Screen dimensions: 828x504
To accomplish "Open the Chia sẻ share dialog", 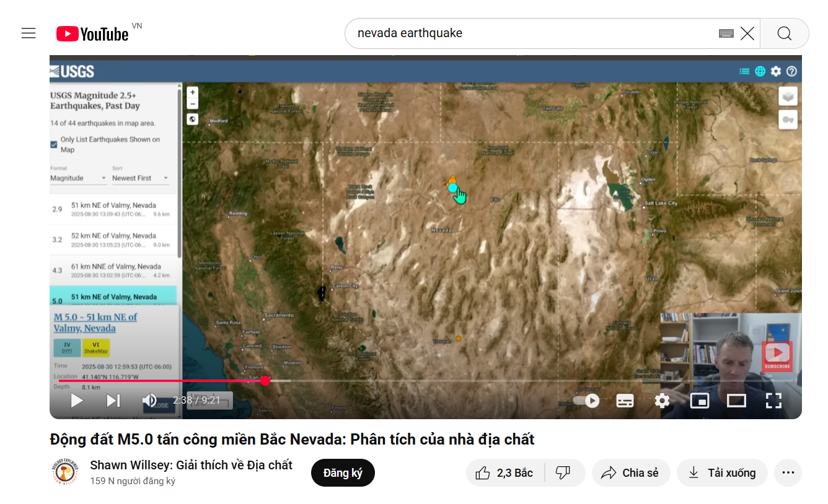I will click(631, 473).
